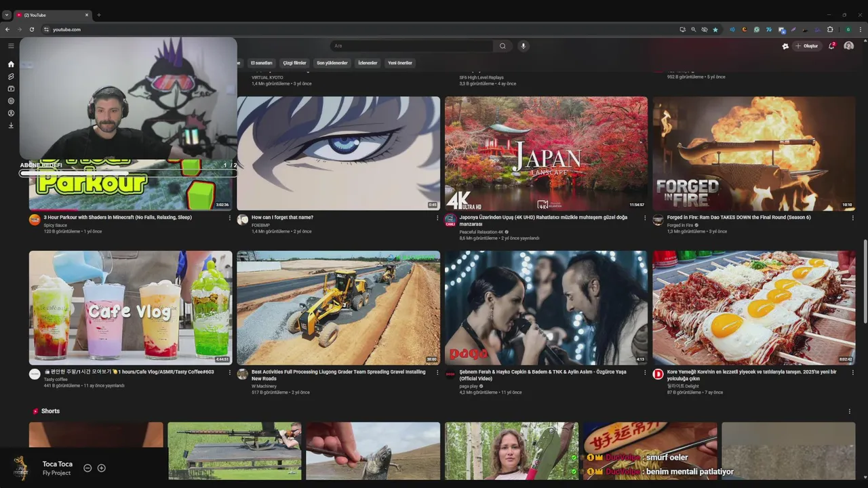Open the Chrome profile avatar

point(848,30)
